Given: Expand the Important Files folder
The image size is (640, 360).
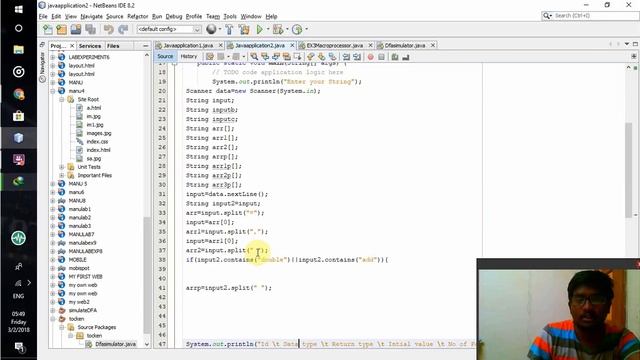Looking at the screenshot, I should click(62, 176).
